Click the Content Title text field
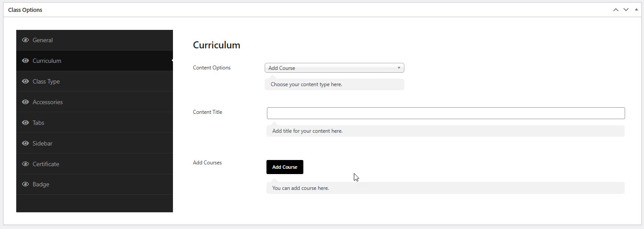644x229 pixels. tap(446, 113)
